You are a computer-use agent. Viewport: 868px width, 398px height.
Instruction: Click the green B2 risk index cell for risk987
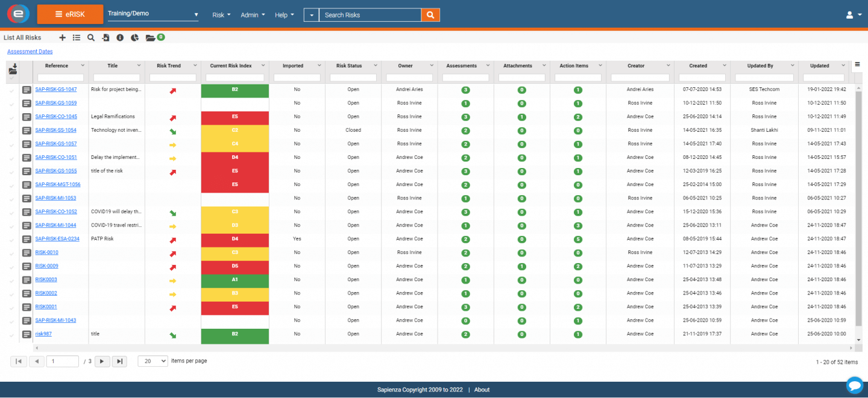tap(234, 334)
